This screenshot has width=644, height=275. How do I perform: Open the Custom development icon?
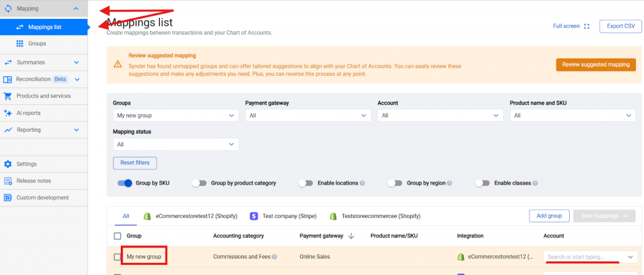click(8, 198)
